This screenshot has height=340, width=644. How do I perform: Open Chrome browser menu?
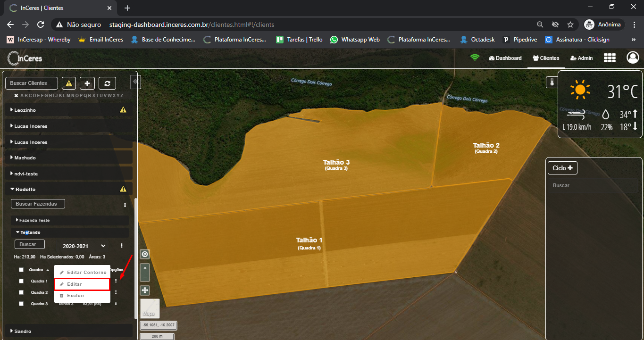[633, 25]
